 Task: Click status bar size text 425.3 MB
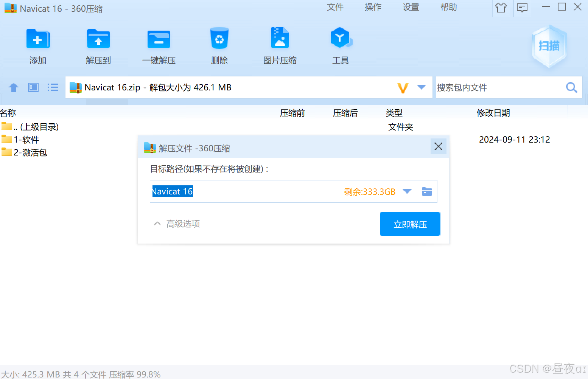(x=41, y=374)
